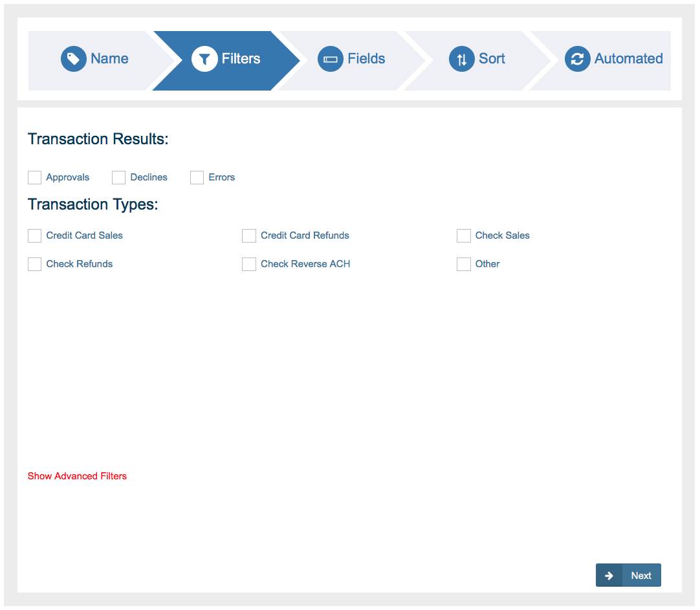Image resolution: width=700 pixels, height=610 pixels.
Task: Check the Credit Card Refunds option
Action: [x=249, y=235]
